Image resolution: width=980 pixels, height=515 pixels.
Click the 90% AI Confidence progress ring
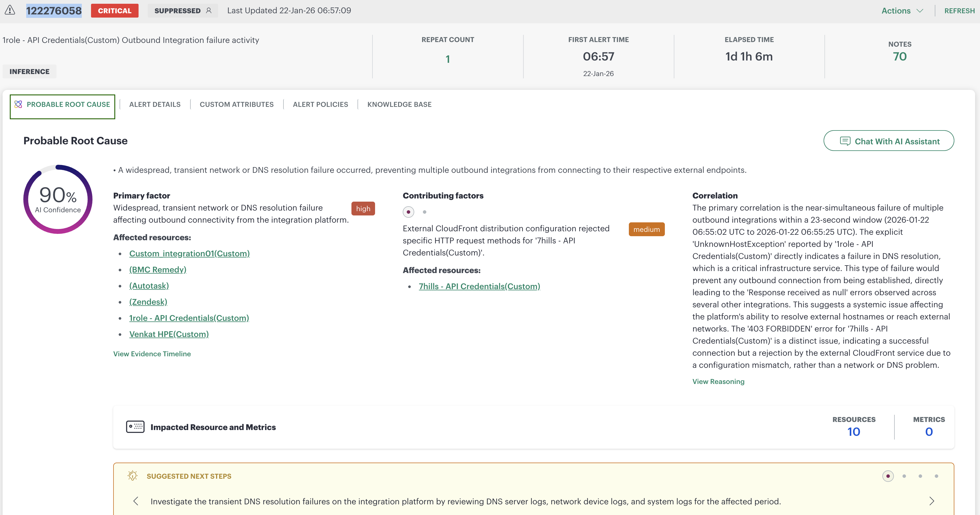pos(58,199)
